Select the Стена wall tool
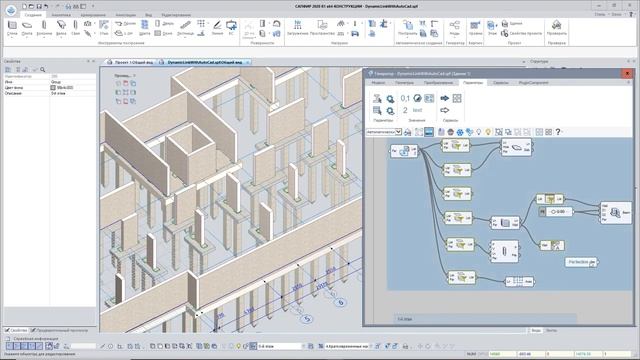Image resolution: width=640 pixels, height=360 pixels. 12,28
